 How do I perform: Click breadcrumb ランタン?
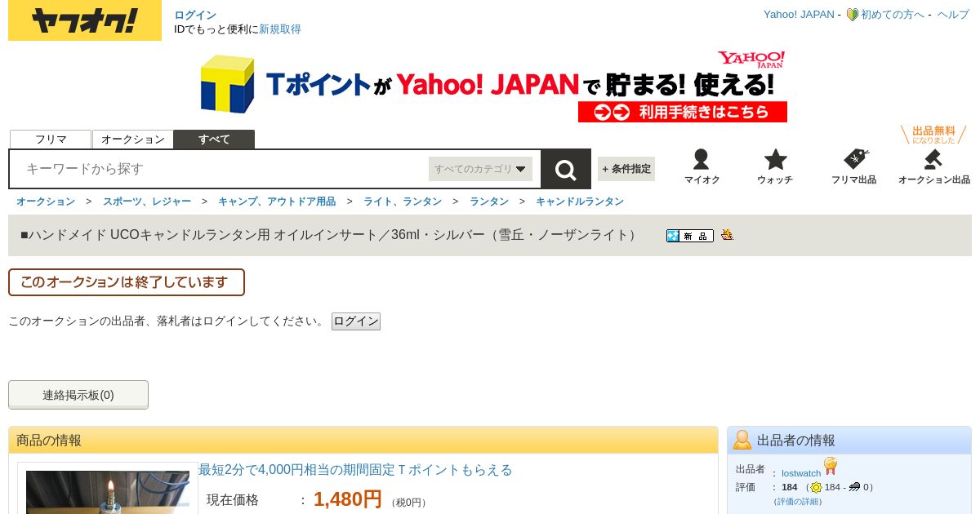click(489, 202)
